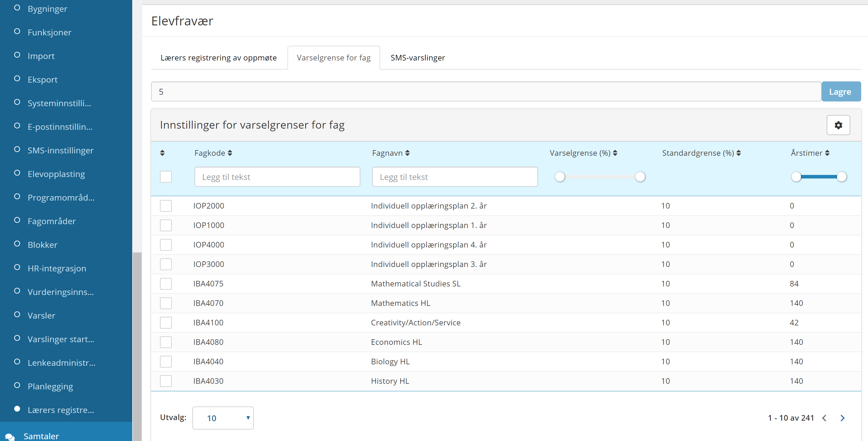
Task: Click the 'Individuell opplæringsplan 2. år' cell
Action: [x=429, y=206]
